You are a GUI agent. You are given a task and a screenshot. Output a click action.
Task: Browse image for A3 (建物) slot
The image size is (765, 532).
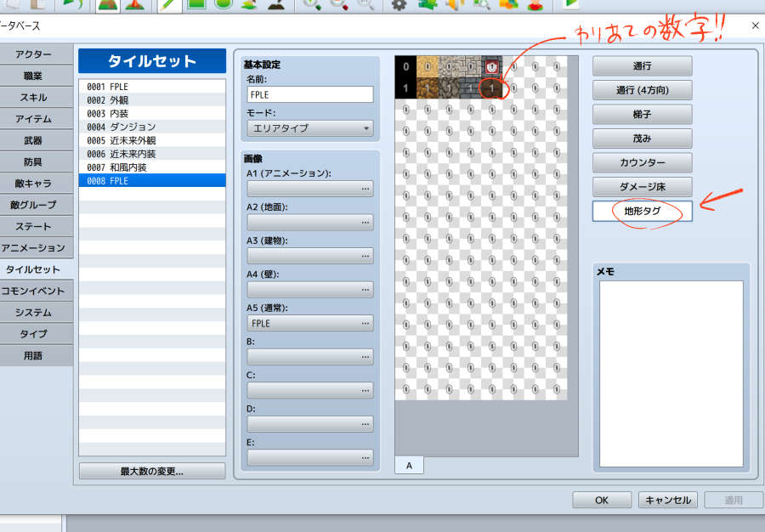(x=310, y=256)
